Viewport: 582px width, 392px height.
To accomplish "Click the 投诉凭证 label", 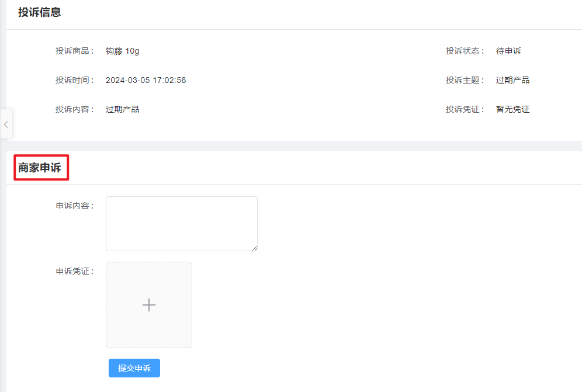I will (465, 109).
